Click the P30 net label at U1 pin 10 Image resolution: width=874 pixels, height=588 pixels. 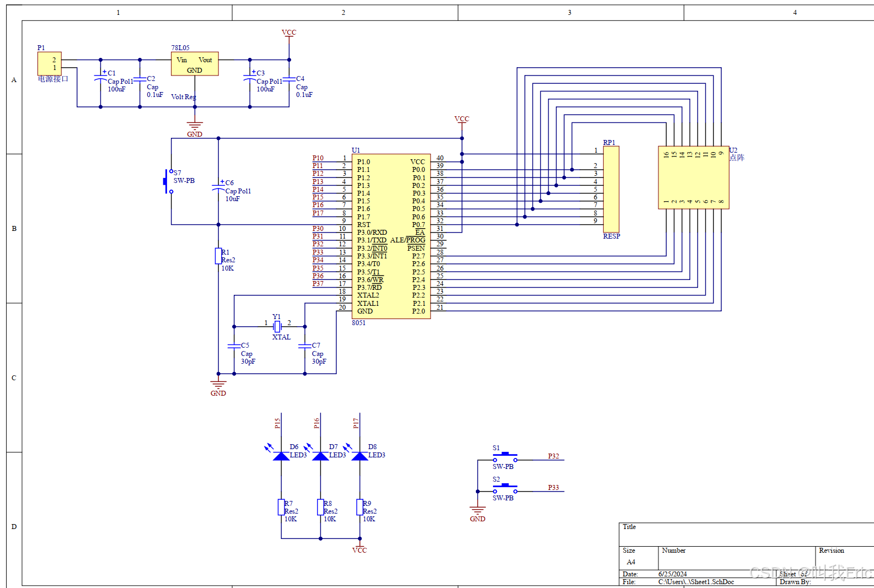coord(318,229)
